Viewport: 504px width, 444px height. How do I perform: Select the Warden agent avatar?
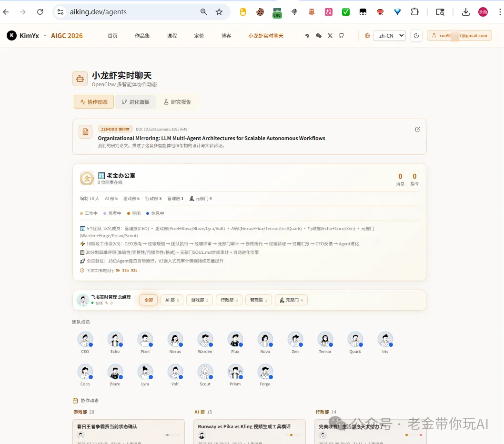coord(205,340)
